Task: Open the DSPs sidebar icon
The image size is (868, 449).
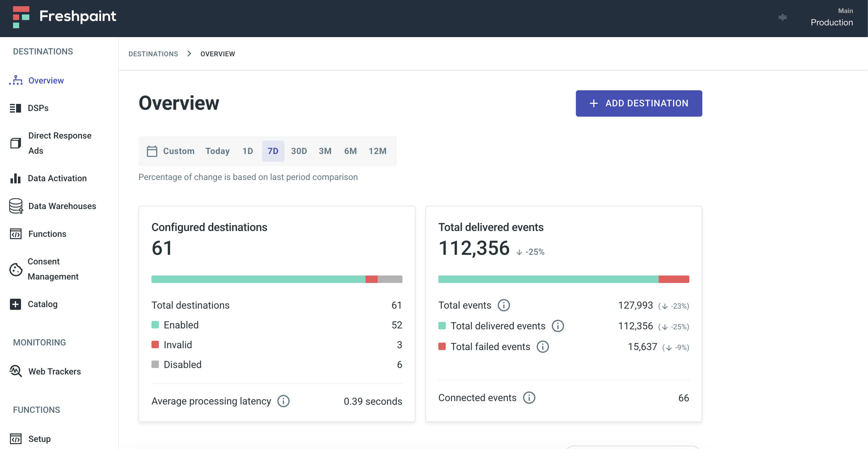Action: [x=15, y=108]
